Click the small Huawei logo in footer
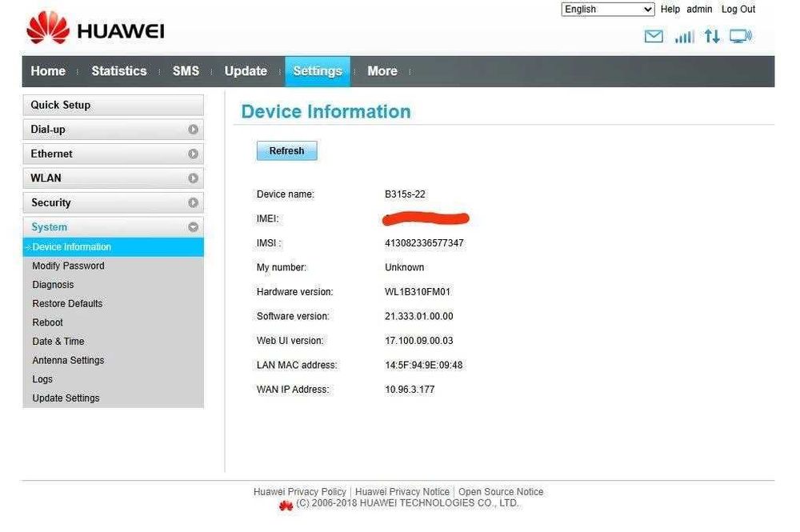 [x=286, y=505]
